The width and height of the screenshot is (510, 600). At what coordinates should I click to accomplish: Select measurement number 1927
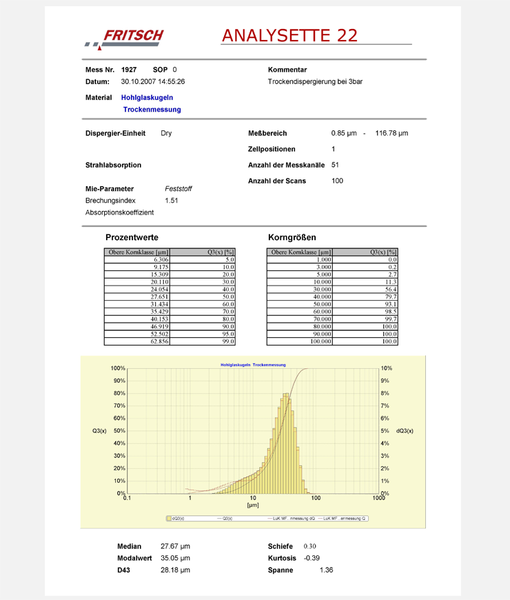pos(129,70)
